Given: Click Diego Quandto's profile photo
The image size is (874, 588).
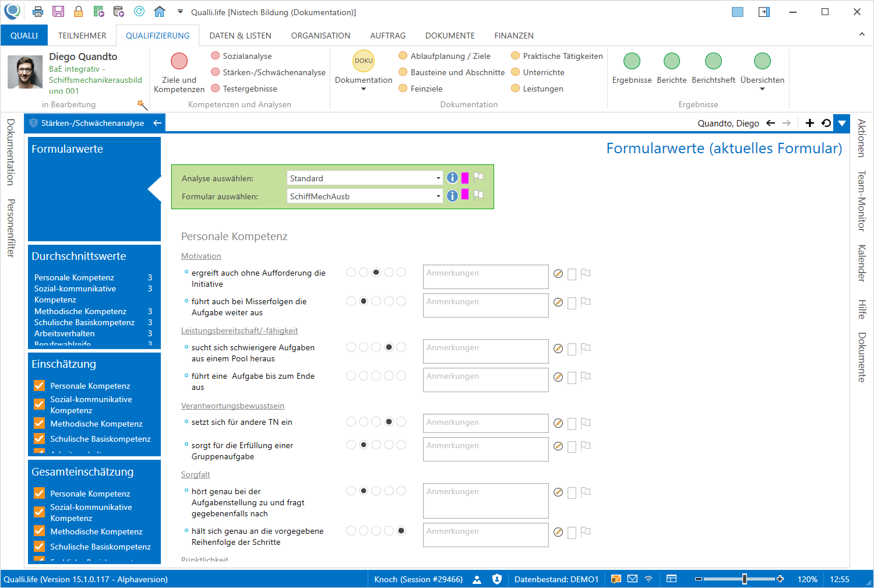Looking at the screenshot, I should [25, 72].
